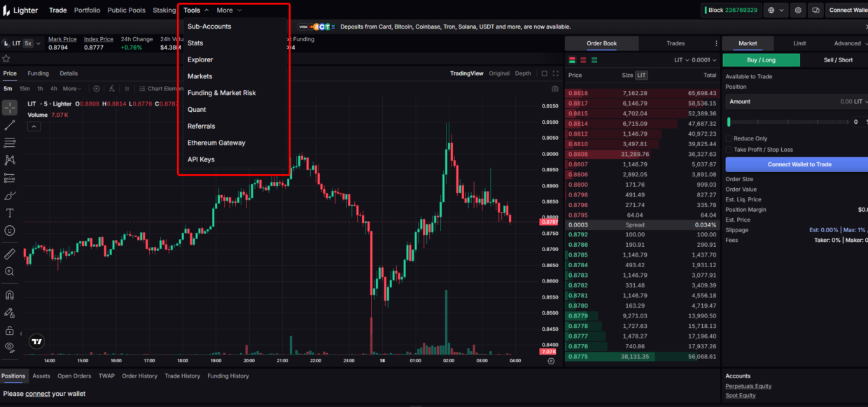Image resolution: width=868 pixels, height=407 pixels.
Task: Click the chart layout square icon
Action: coord(545,73)
